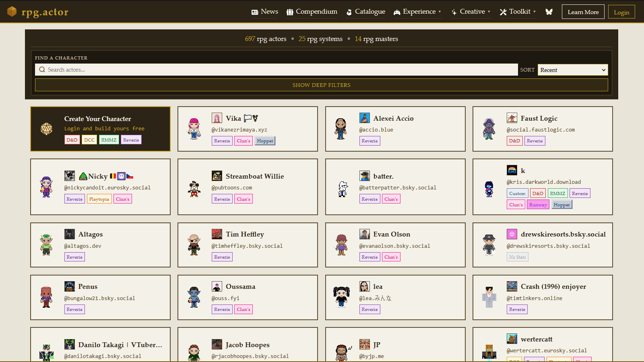
Task: Click the Learn More button
Action: [583, 12]
